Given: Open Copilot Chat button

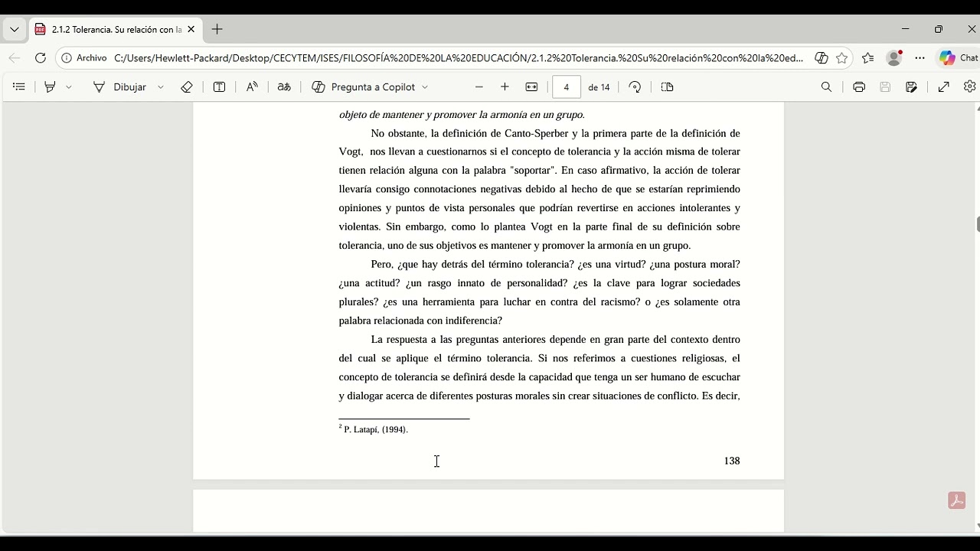Looking at the screenshot, I should click(x=959, y=58).
